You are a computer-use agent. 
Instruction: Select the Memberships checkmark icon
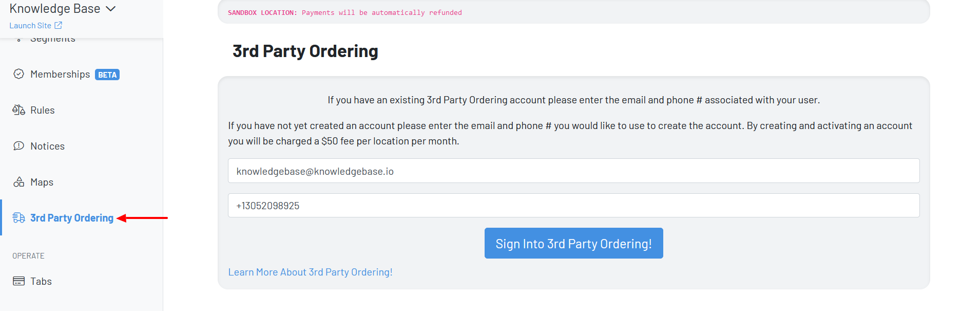(18, 74)
